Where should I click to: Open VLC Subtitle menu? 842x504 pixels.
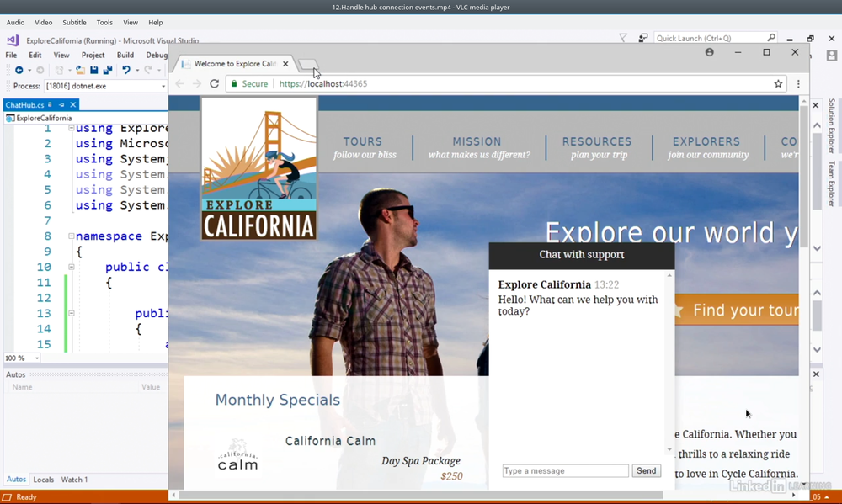[74, 23]
